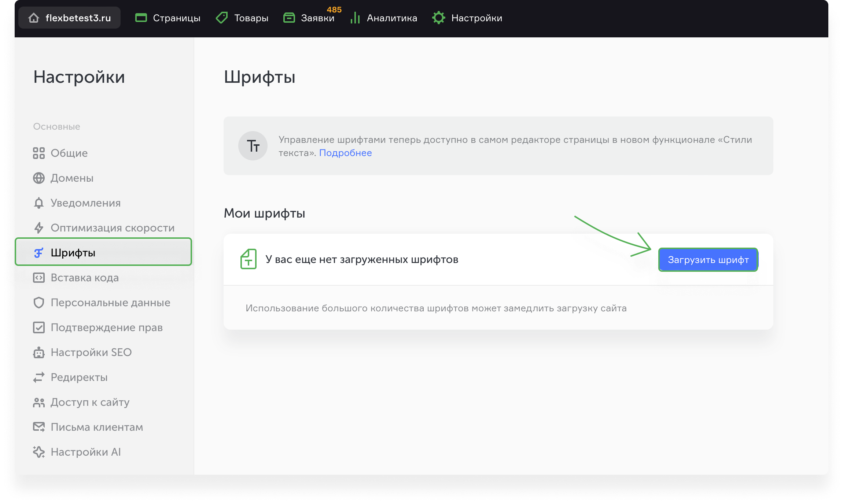Click the Заявки inbox icon

click(x=289, y=18)
